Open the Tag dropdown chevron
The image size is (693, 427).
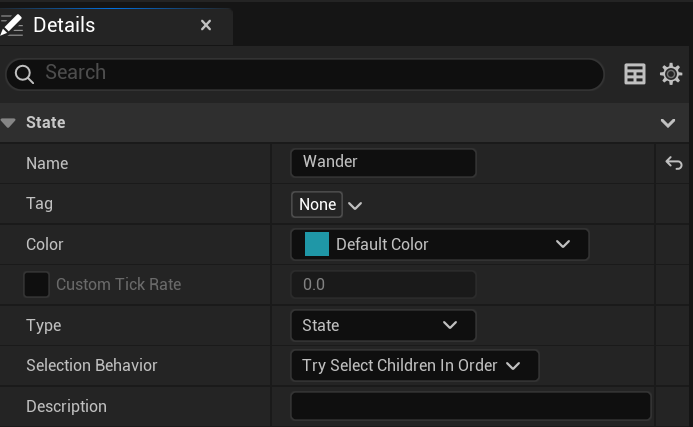click(x=355, y=205)
